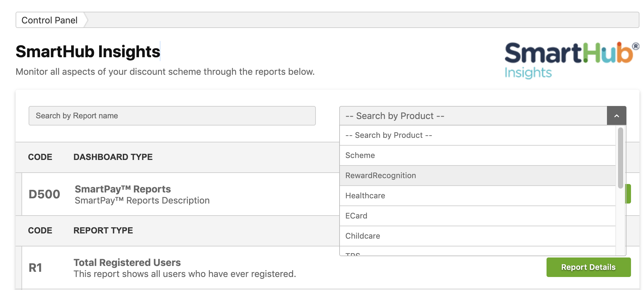Choose Childcare in the product dropdown
644x290 pixels.
click(477, 236)
